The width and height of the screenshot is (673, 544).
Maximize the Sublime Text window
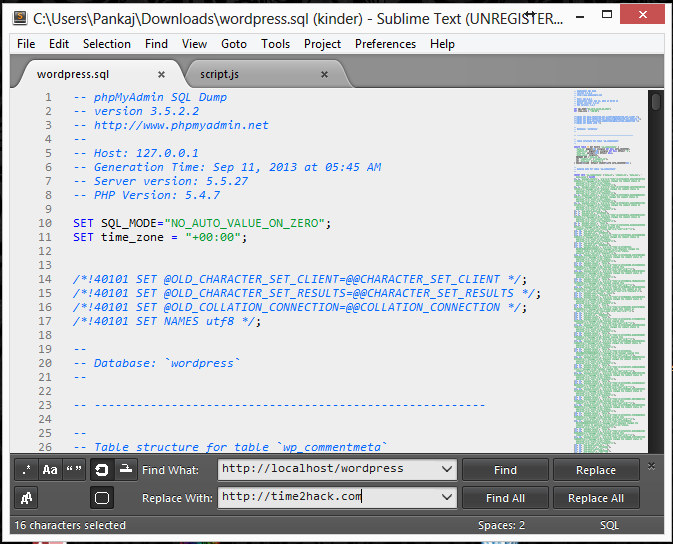(607, 15)
